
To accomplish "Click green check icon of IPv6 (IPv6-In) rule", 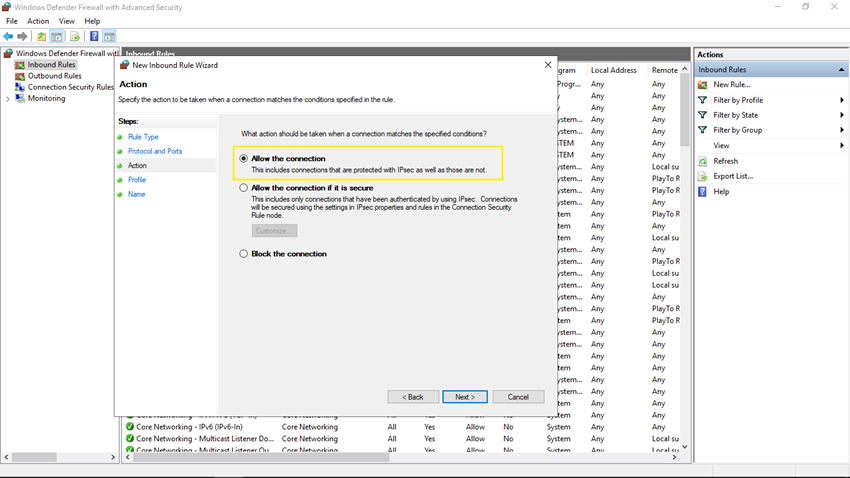I will 130,427.
